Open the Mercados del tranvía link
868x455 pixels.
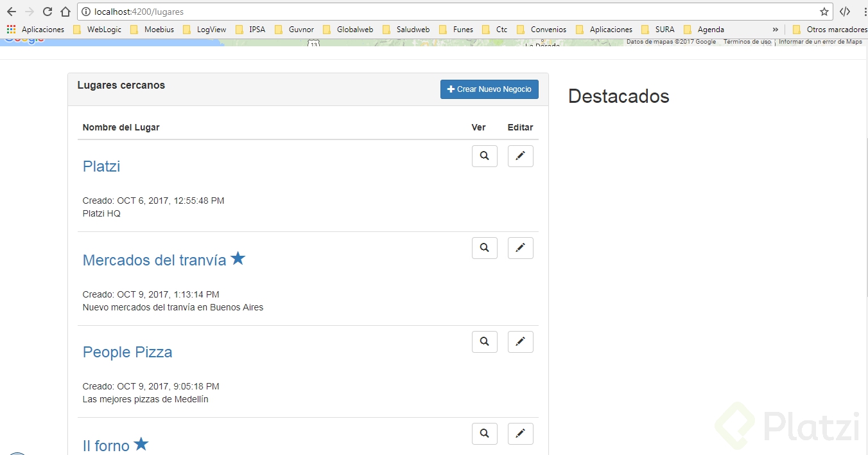tap(155, 260)
